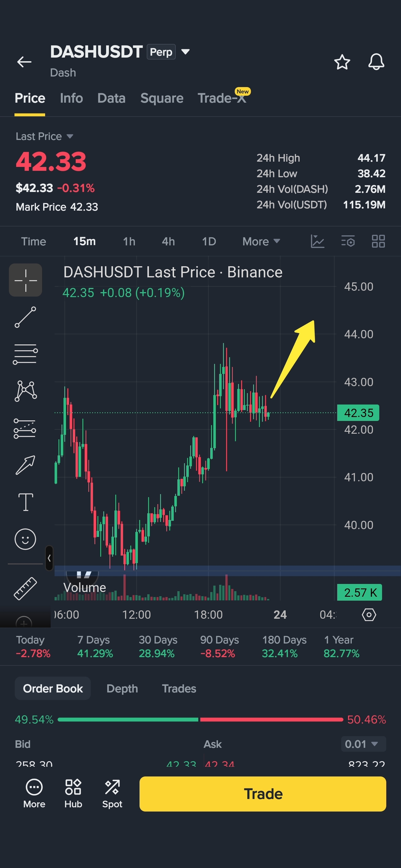Tap the 90 Days -8.52% performance
This screenshot has height=868, width=401.
(219, 647)
